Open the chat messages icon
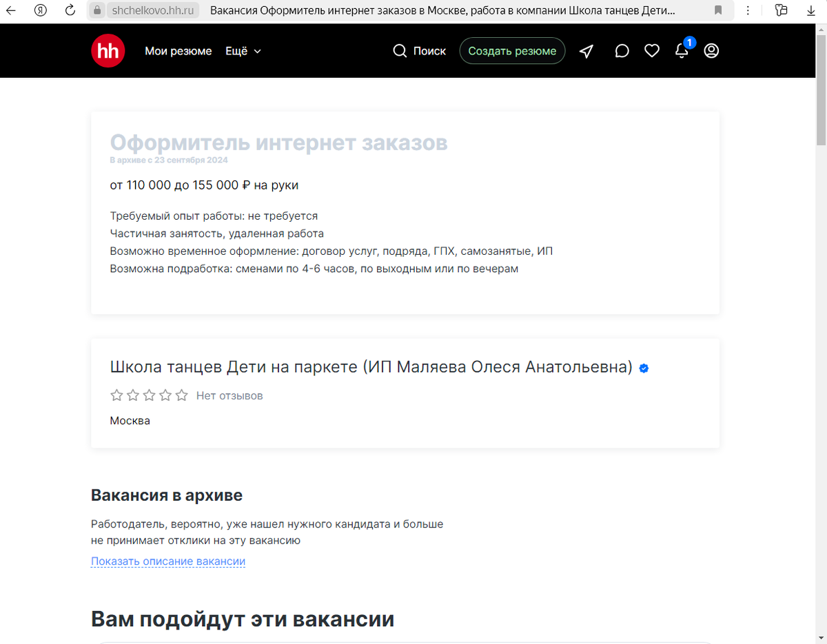827x644 pixels. click(622, 51)
